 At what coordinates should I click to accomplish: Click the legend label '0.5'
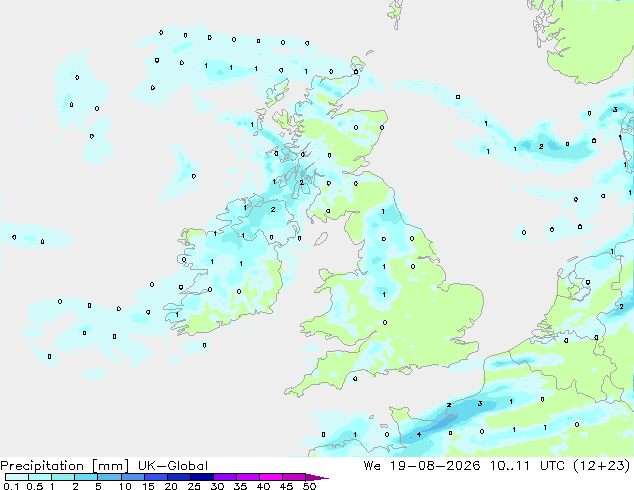35,486
